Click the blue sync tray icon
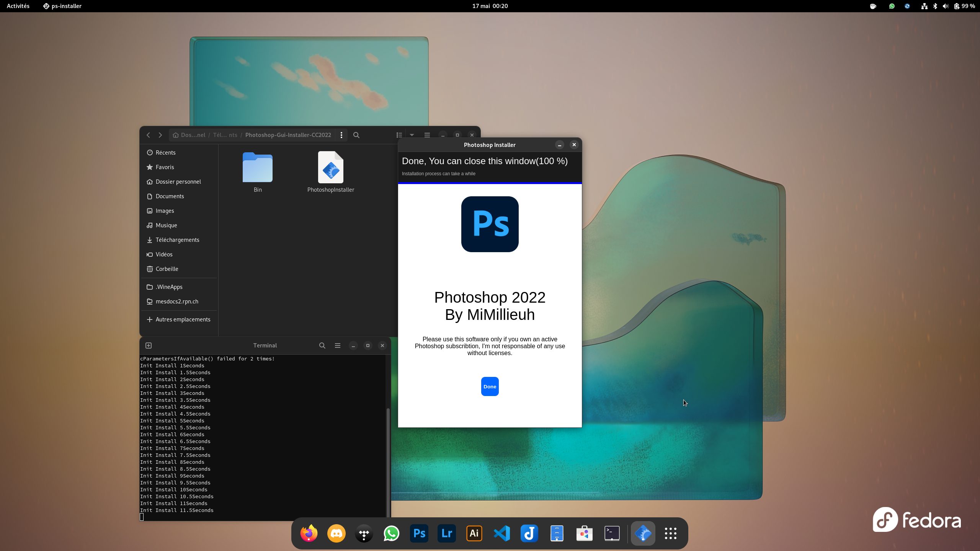Screen dimensions: 980x551 tap(907, 6)
